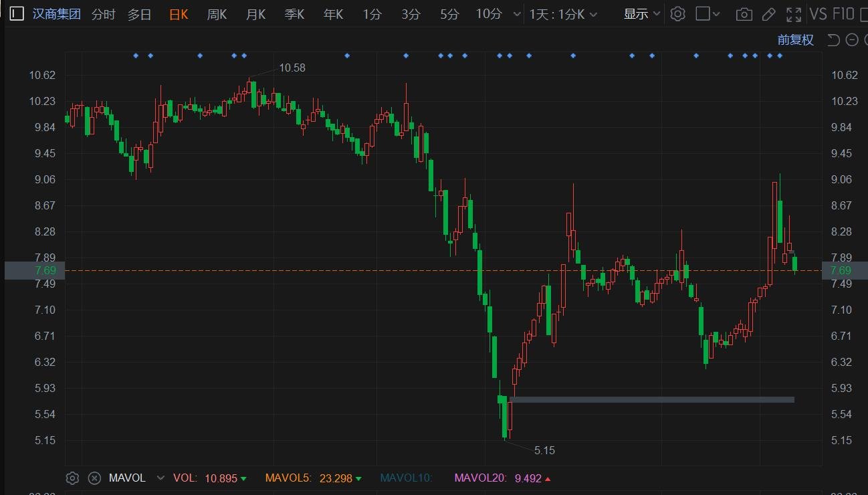
Task: Take a chart screenshot with camera icon
Action: (744, 14)
